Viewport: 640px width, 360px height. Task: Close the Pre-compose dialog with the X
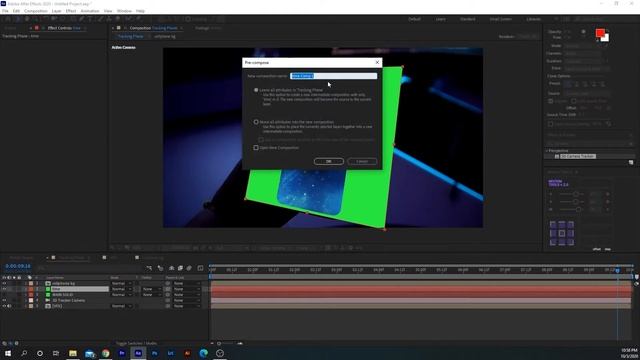[377, 62]
